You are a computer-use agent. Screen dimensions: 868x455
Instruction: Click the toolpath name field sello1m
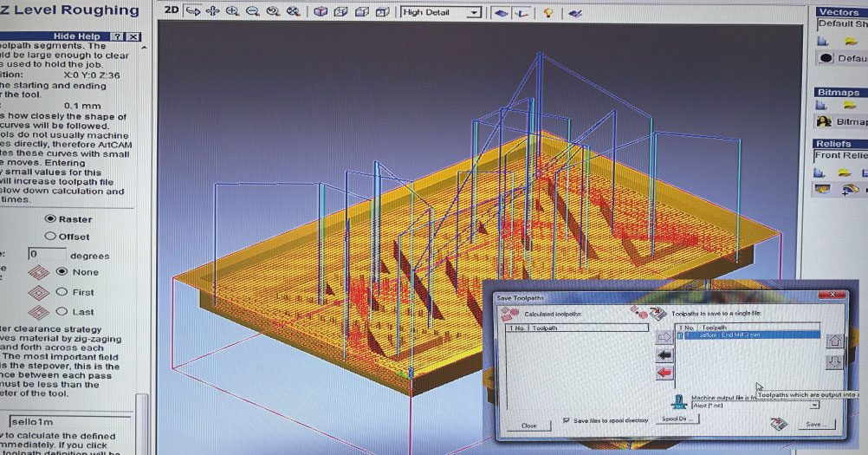pyautogui.click(x=70, y=421)
